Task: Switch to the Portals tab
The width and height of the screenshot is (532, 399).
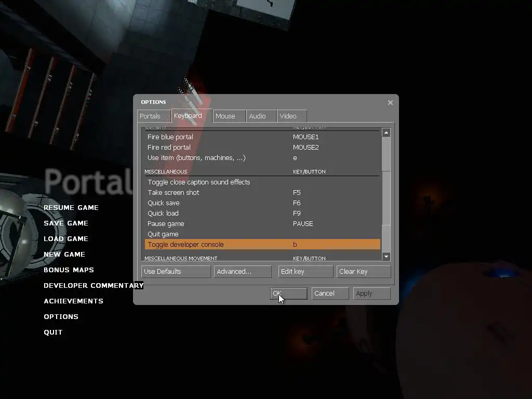Action: pyautogui.click(x=154, y=116)
